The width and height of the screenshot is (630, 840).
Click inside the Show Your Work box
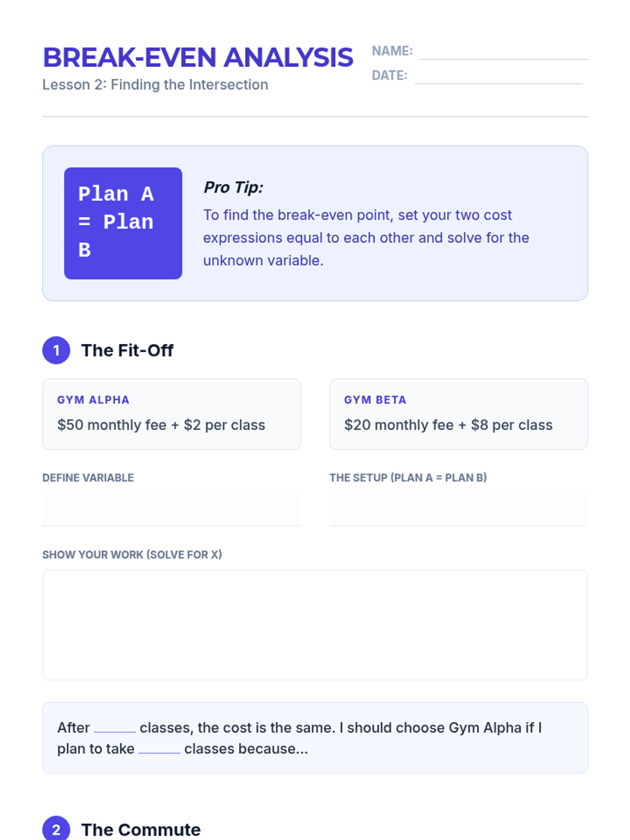[315, 625]
